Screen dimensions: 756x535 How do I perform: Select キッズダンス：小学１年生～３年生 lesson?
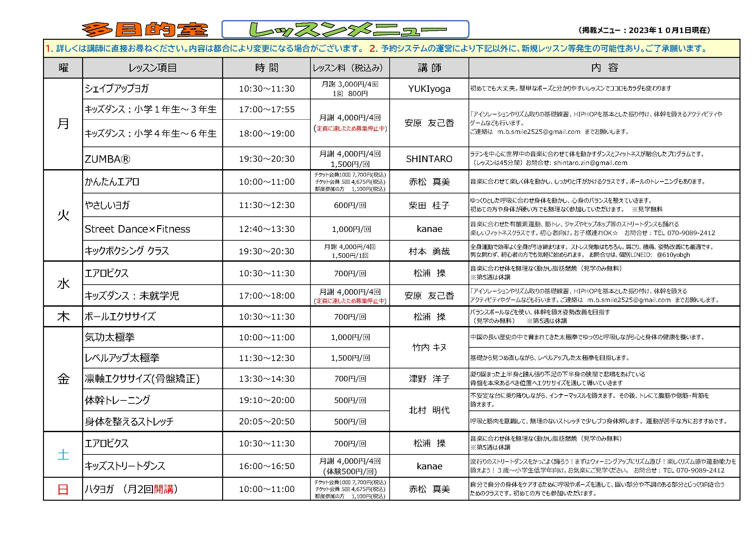152,109
